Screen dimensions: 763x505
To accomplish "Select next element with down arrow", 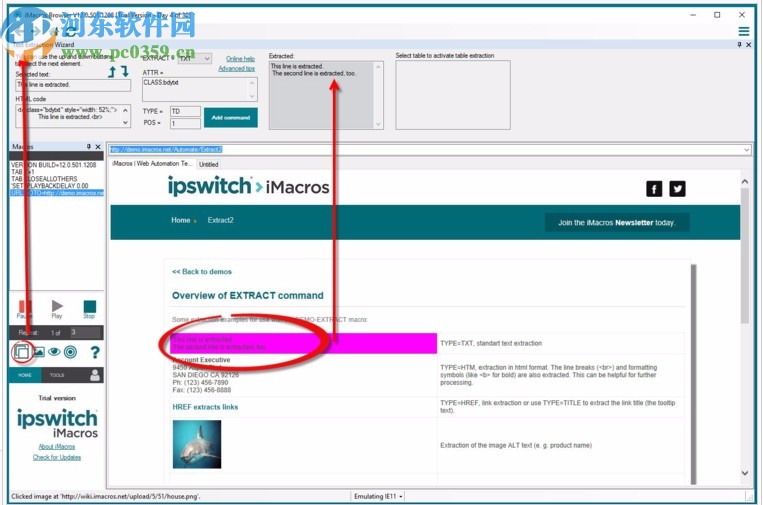I will 125,72.
